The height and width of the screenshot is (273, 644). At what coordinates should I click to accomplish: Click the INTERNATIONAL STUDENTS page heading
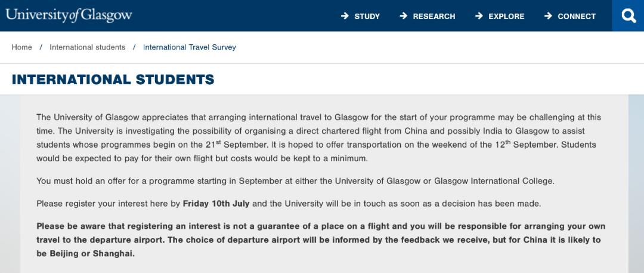113,79
